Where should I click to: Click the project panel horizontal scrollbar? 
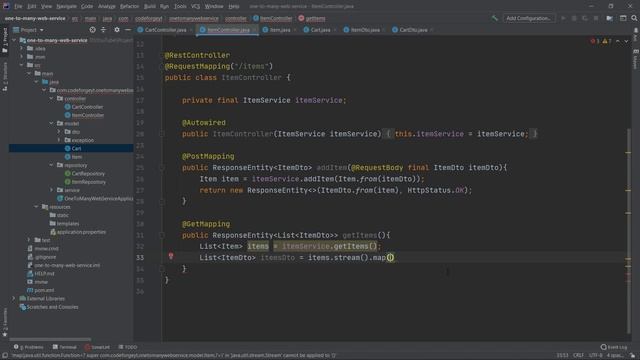[50, 339]
